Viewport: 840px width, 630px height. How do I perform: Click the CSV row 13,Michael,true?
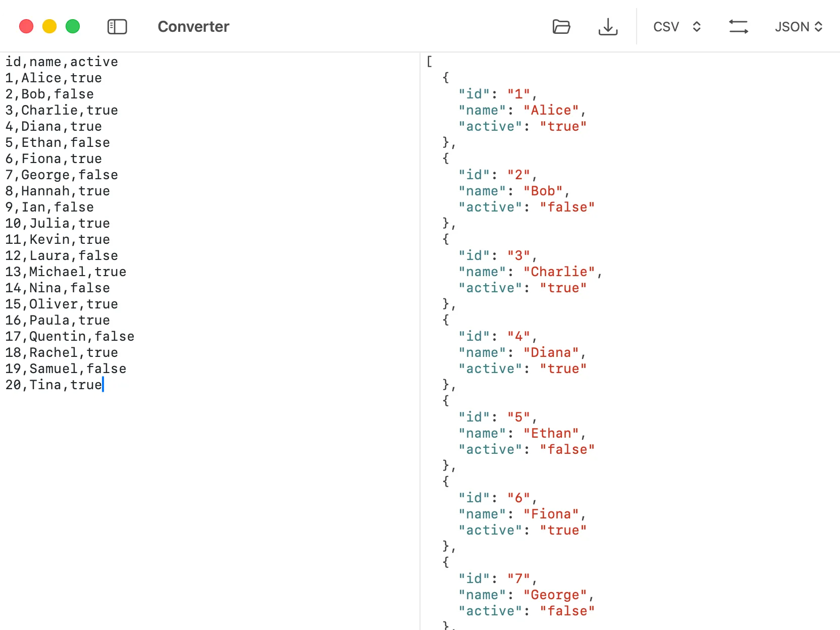click(x=66, y=272)
